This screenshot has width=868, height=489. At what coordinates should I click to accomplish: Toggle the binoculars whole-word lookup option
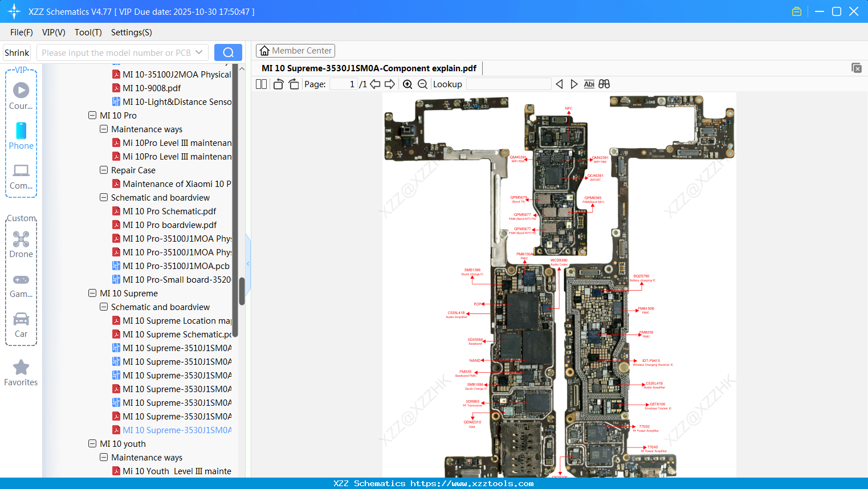pos(604,83)
